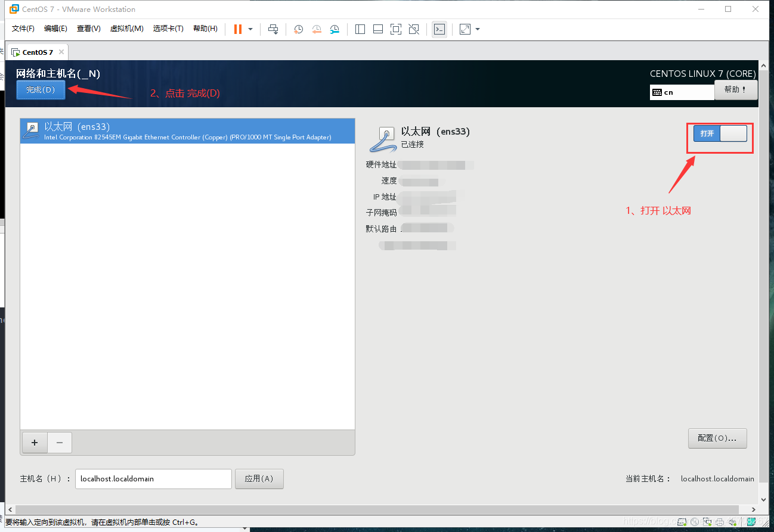
Task: Open the 选项卡(T) menu
Action: pyautogui.click(x=168, y=29)
